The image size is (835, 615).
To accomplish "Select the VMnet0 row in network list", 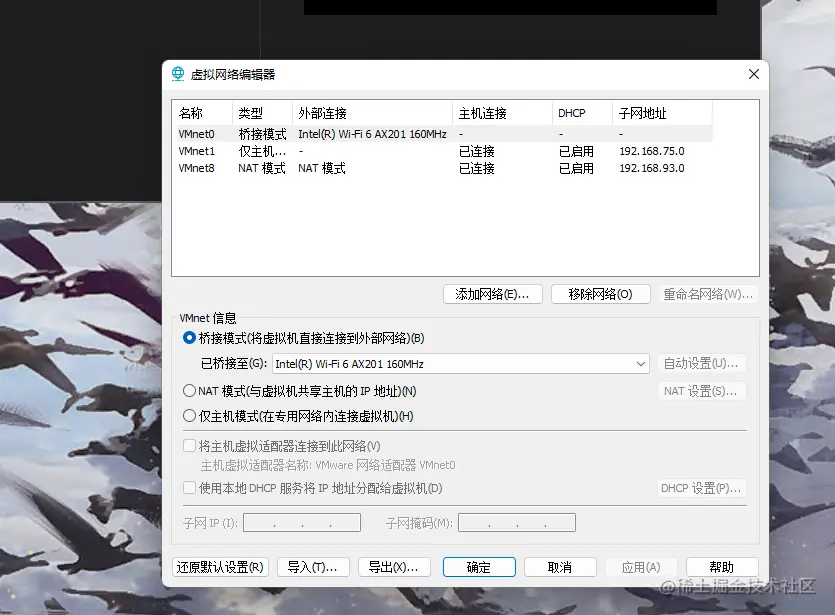I will pos(444,134).
